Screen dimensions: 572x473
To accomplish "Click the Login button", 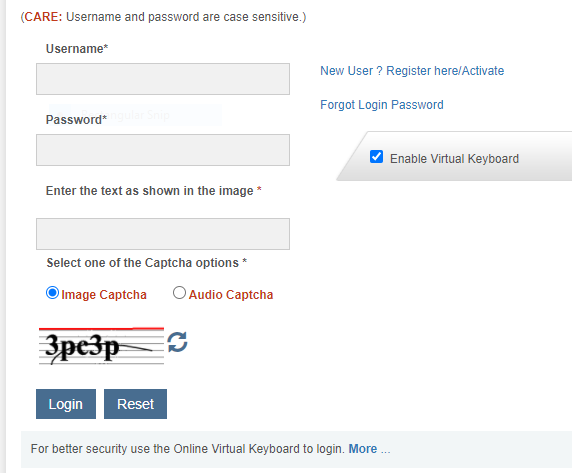I will [66, 404].
